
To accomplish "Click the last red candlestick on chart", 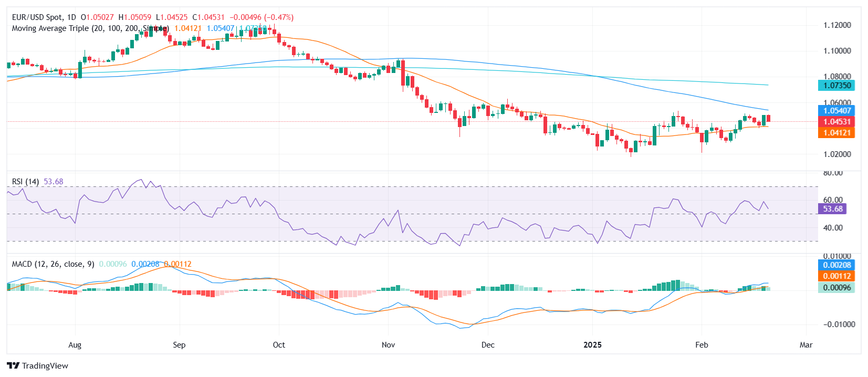I will tap(769, 119).
